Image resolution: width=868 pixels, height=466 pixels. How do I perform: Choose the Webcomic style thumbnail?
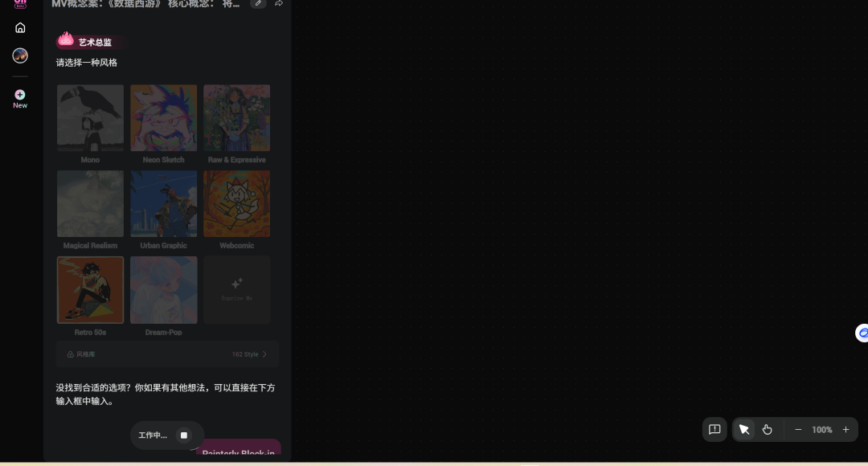[237, 203]
